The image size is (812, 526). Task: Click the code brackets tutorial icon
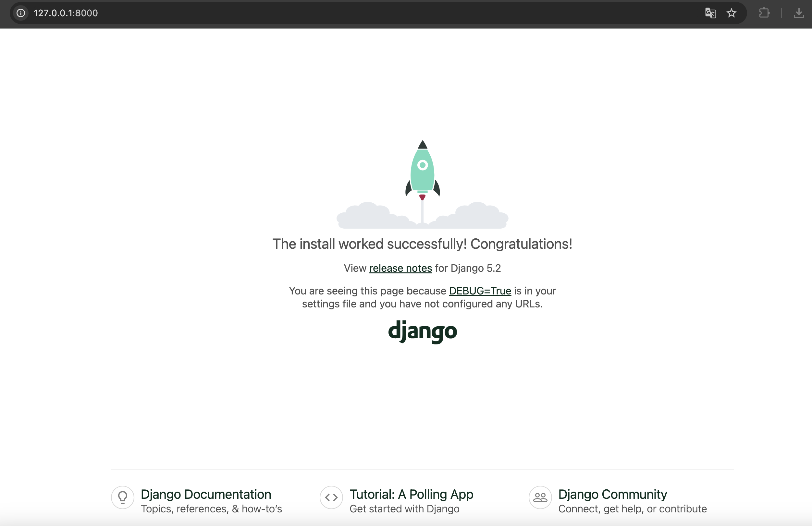(x=331, y=497)
